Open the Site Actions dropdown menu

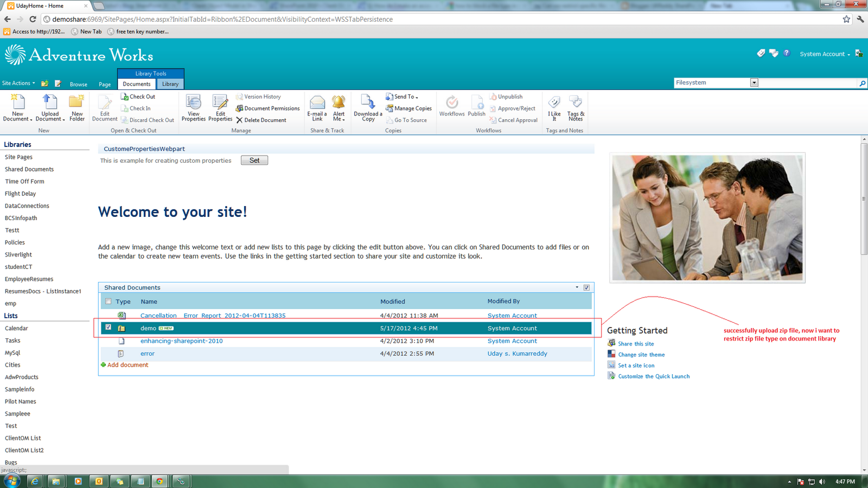click(18, 84)
